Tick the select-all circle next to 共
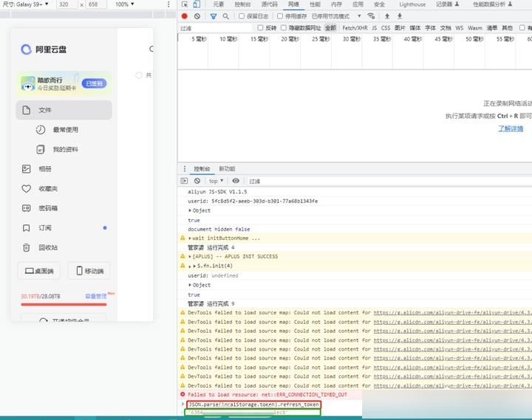Viewport: 532px width, 420px height. 139,75
